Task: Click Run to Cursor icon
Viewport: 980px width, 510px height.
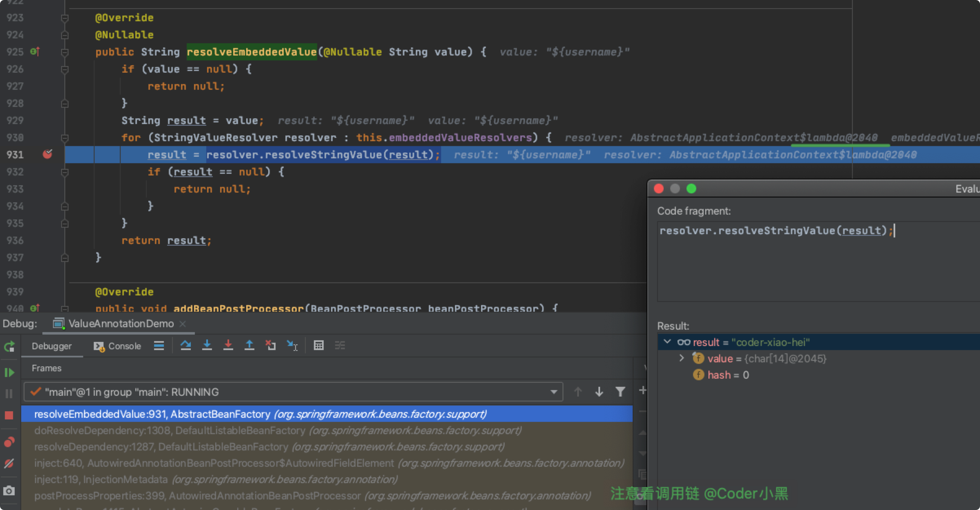Action: click(292, 346)
